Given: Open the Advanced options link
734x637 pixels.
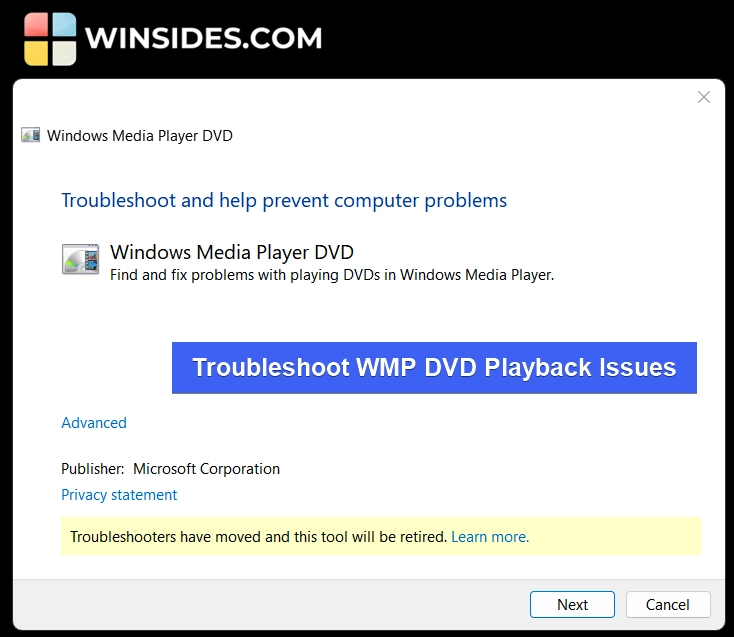Looking at the screenshot, I should point(94,423).
